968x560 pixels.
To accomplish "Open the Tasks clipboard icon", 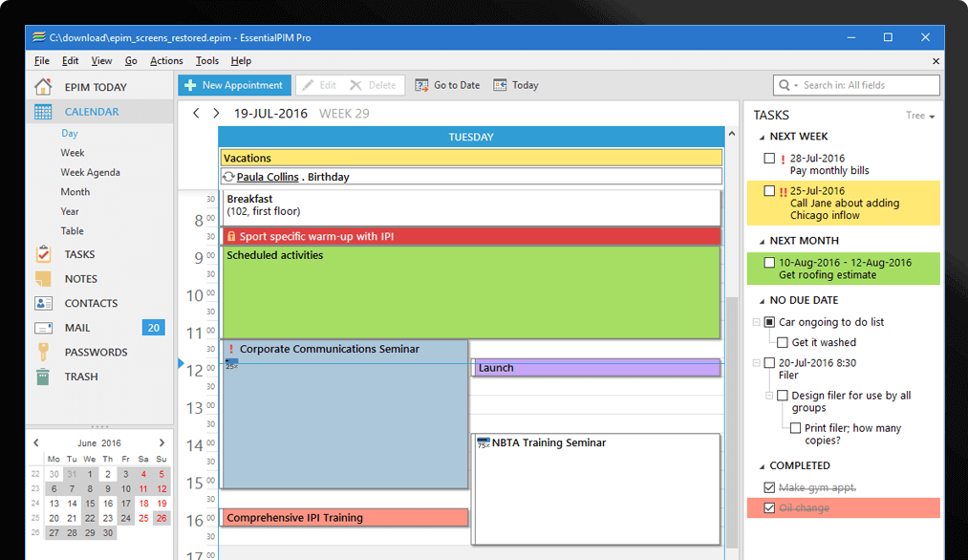I will click(43, 254).
